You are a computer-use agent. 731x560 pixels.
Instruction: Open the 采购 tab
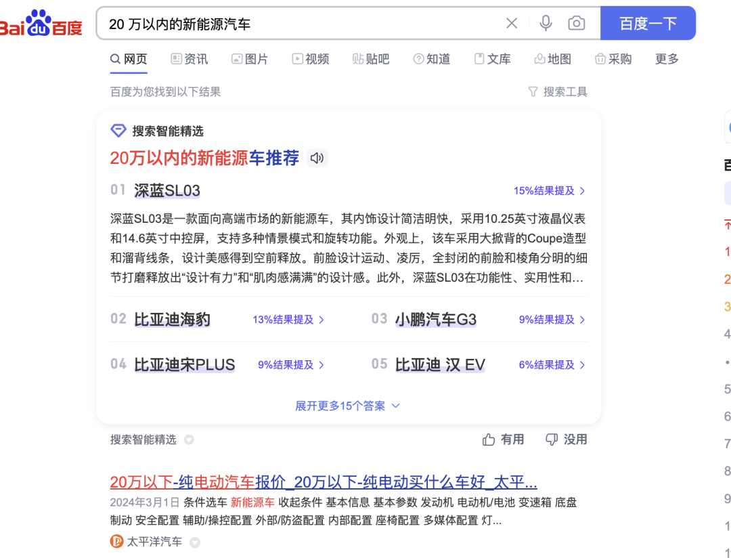click(x=613, y=59)
